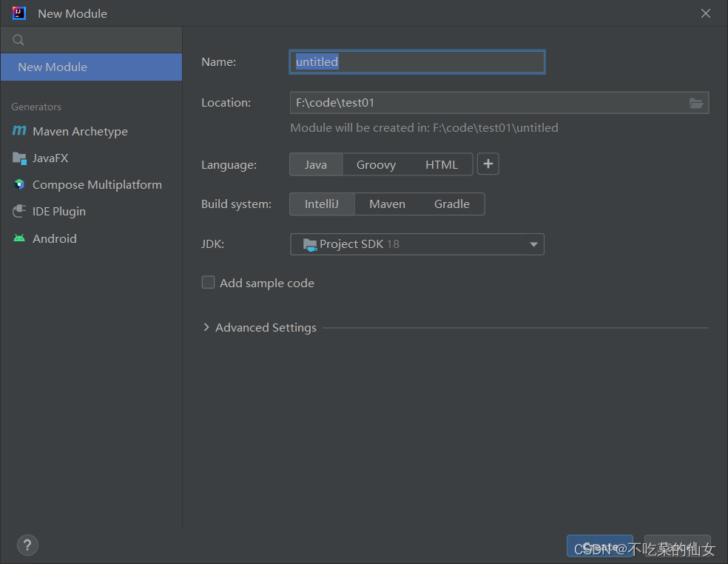The width and height of the screenshot is (728, 564).
Task: Set build system to IntelliJ
Action: pyautogui.click(x=322, y=204)
